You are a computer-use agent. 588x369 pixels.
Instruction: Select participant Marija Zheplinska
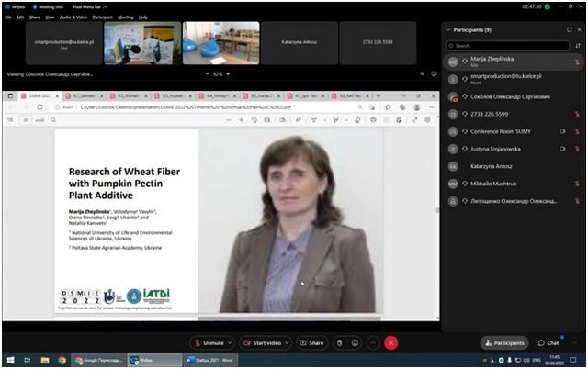click(x=513, y=61)
